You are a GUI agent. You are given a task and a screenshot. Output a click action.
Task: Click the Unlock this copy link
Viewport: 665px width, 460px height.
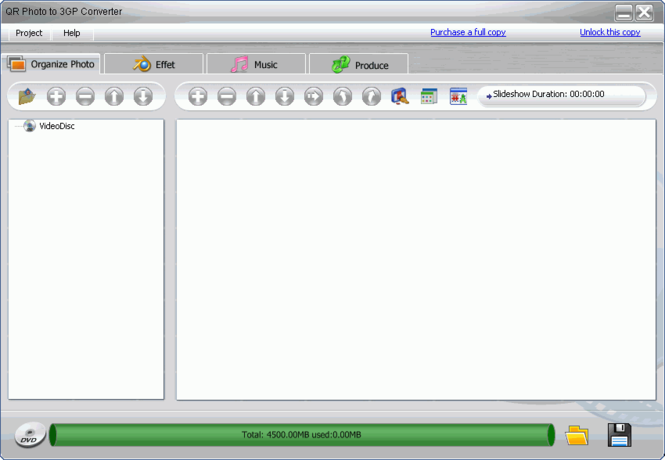click(610, 32)
